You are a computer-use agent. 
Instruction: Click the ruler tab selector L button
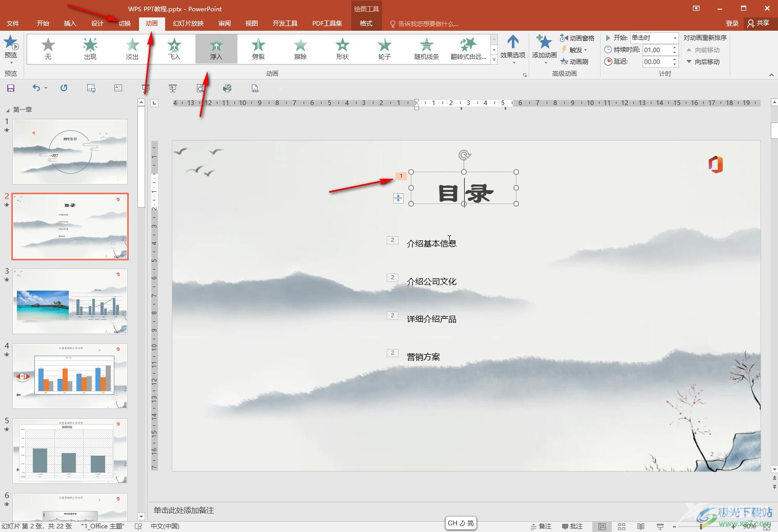[x=154, y=103]
